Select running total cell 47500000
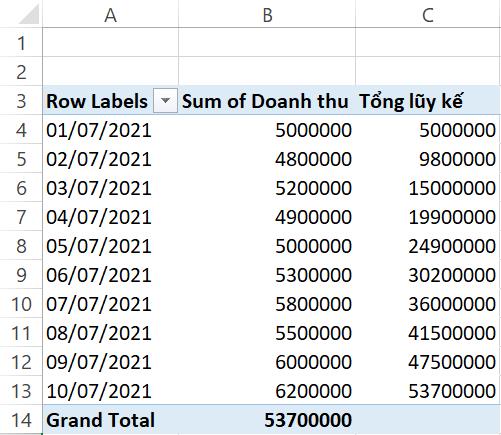Viewport: 501px width, 435px height. click(428, 362)
